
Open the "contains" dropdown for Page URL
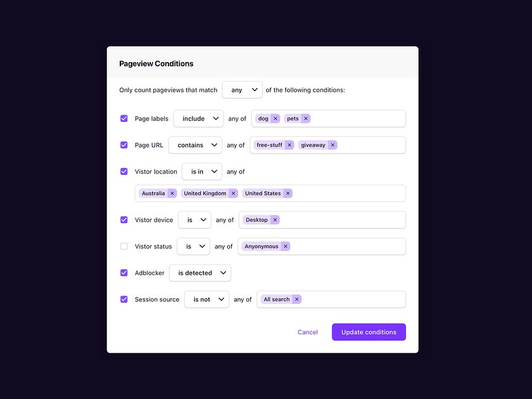click(x=194, y=145)
